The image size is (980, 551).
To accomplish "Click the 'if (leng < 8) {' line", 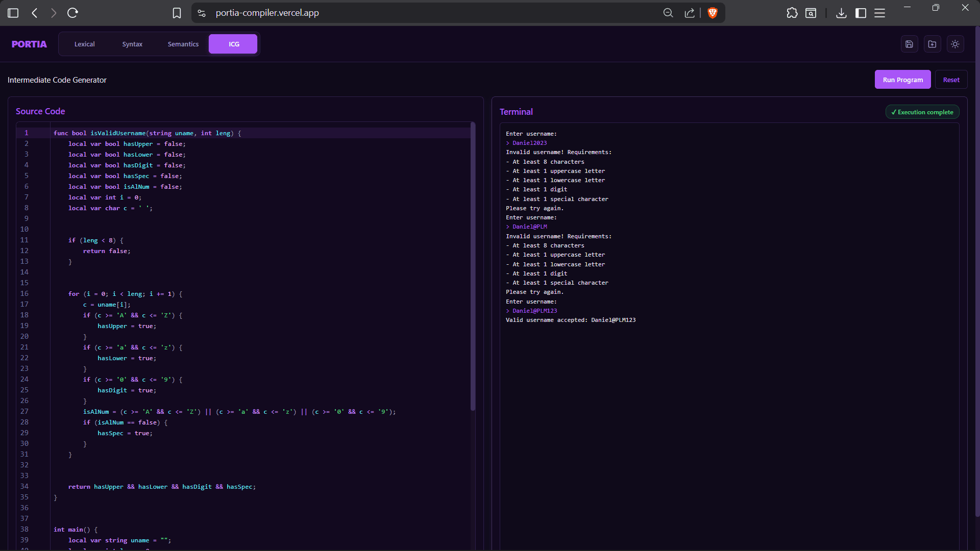I will (96, 240).
